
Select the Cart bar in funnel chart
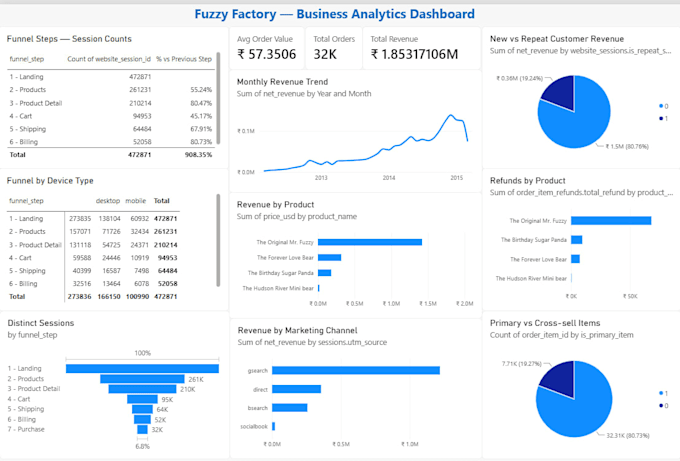pyautogui.click(x=142, y=399)
